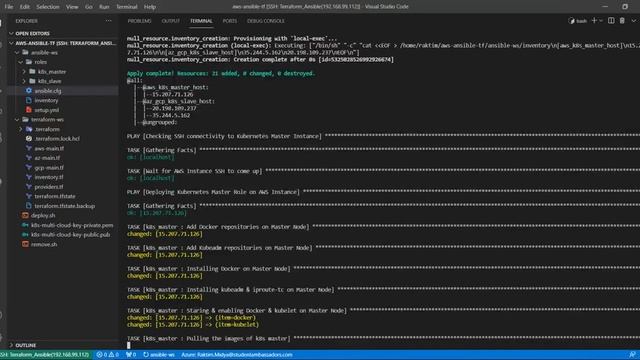Collapse the terraform-ws folder
The image size is (640, 360).
coord(47,120)
